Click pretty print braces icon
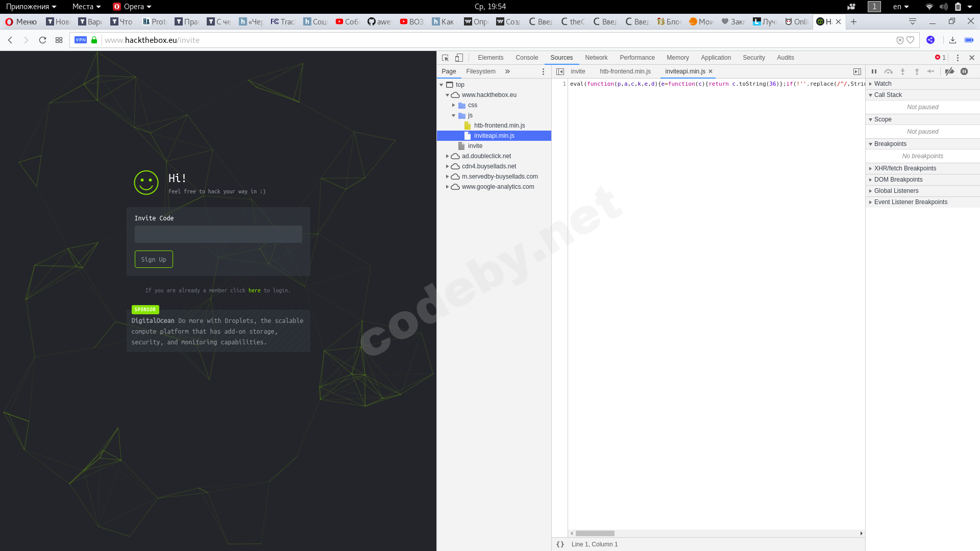 560,544
